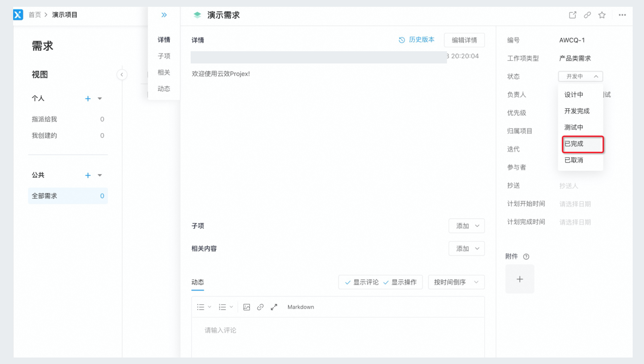Viewport: 644px width, 364px height.
Task: Open 我创建的 view
Action: [68, 136]
